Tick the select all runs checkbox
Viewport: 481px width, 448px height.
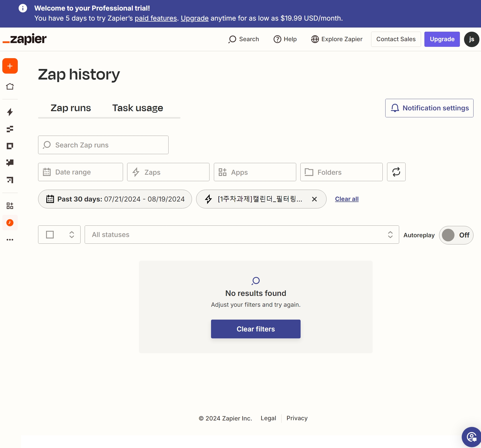pyautogui.click(x=50, y=234)
